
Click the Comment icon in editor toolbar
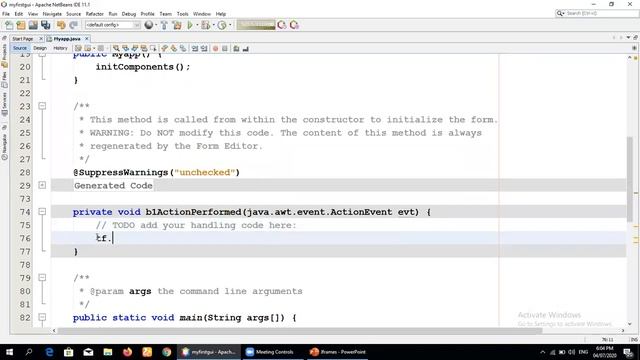[236, 49]
